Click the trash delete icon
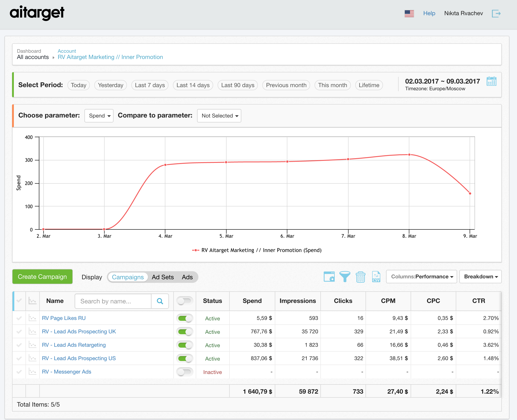 pos(360,277)
